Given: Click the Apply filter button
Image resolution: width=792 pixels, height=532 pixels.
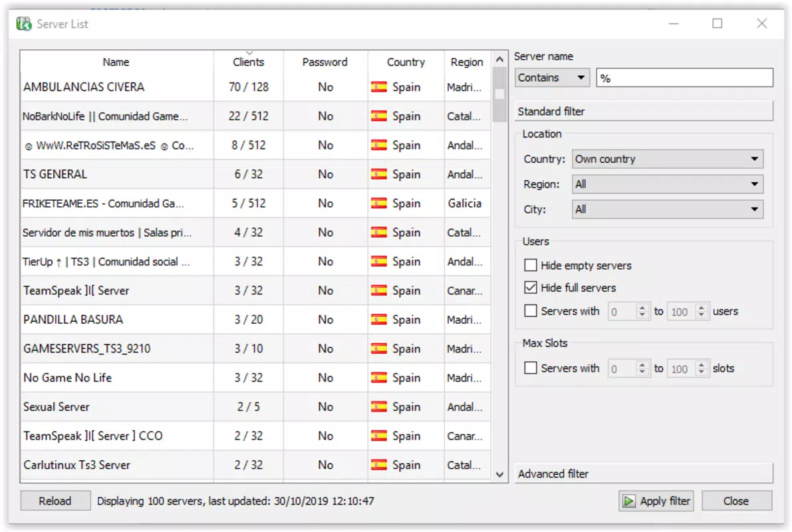Looking at the screenshot, I should coord(656,501).
